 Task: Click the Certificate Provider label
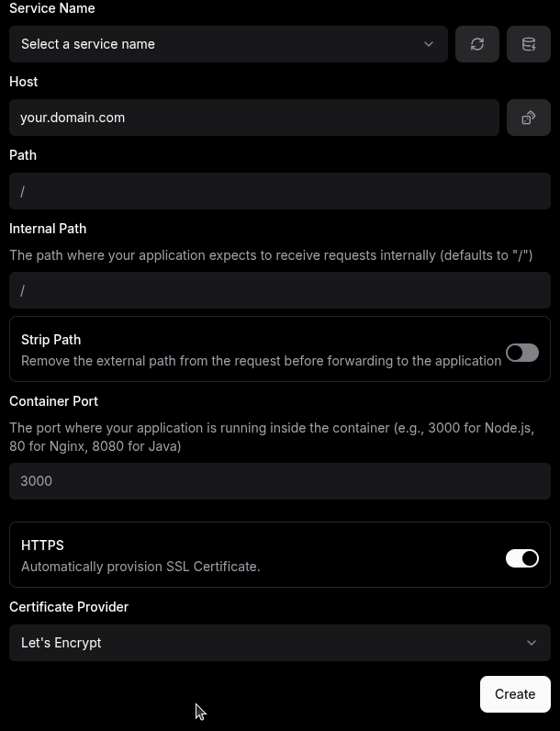pyautogui.click(x=69, y=607)
